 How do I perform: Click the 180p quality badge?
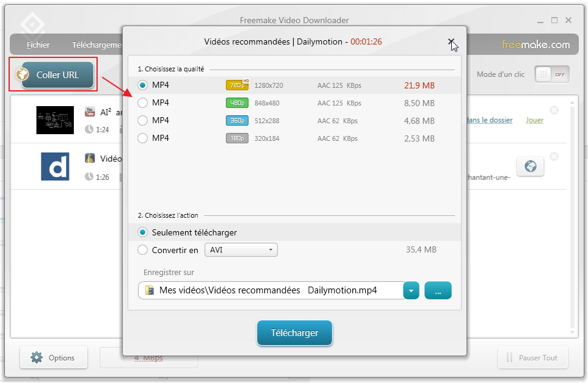click(237, 138)
